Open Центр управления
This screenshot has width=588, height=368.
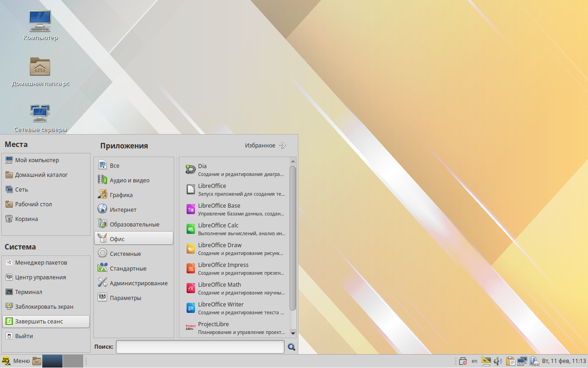pos(46,277)
